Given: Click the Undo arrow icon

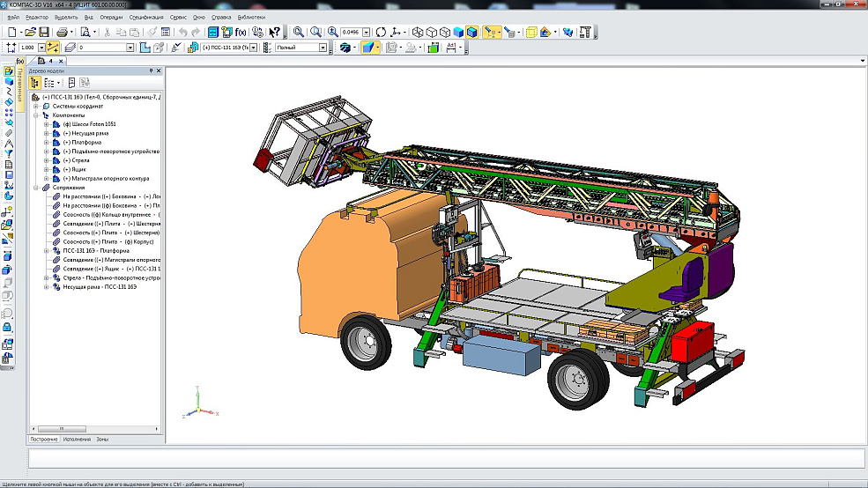Looking at the screenshot, I should 182,32.
